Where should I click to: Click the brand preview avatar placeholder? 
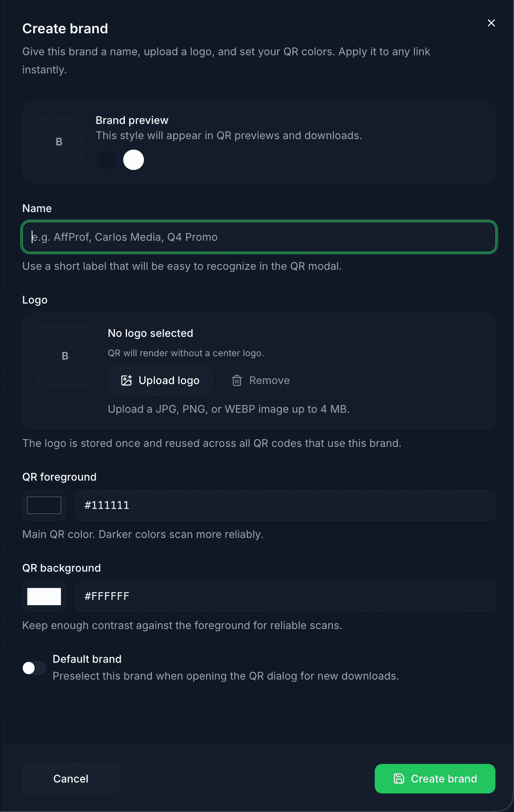59,142
